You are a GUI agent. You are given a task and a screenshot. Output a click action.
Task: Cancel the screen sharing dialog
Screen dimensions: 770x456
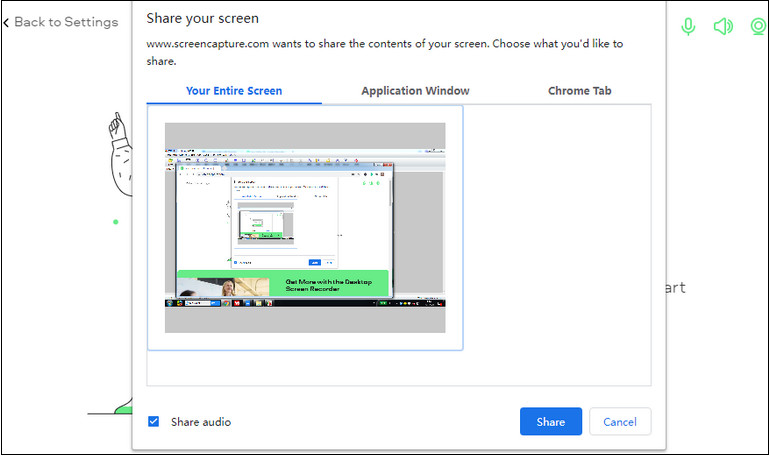click(620, 422)
